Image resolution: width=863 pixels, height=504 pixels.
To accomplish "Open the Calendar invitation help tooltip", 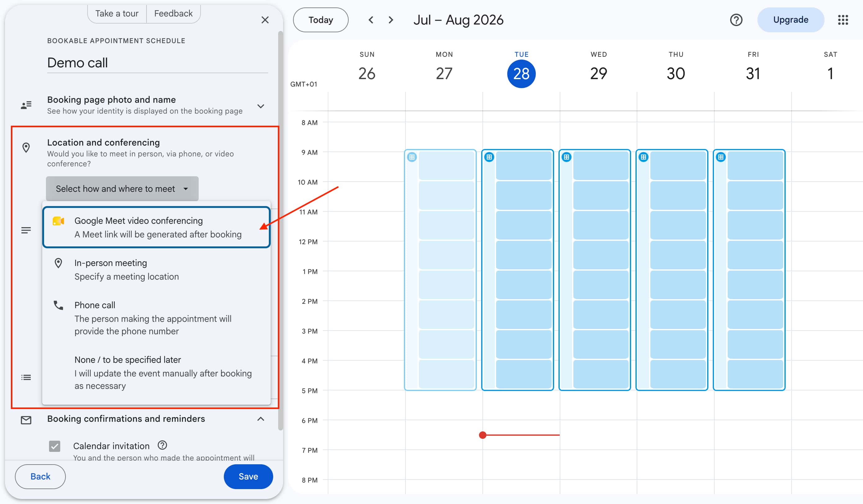I will (162, 445).
